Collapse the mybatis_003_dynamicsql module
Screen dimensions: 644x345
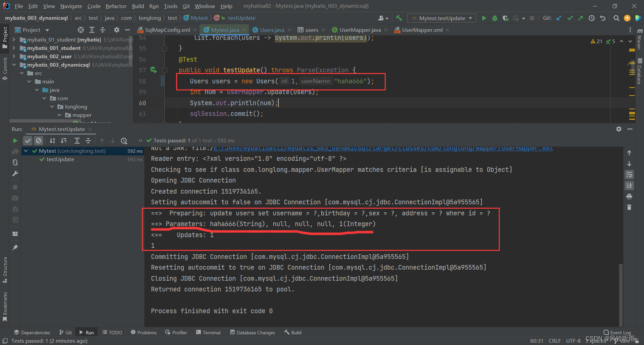pyautogui.click(x=14, y=65)
